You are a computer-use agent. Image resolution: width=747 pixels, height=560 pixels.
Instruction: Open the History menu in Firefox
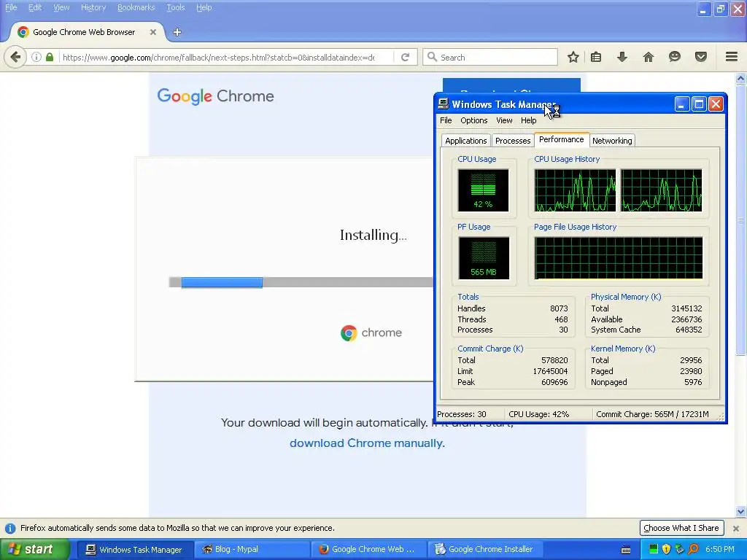coord(93,7)
